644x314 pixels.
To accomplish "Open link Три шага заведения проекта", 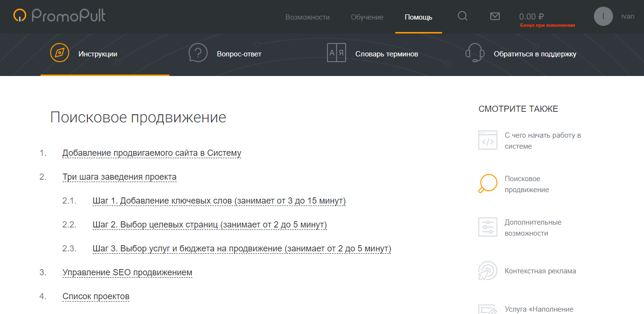I will click(119, 177).
